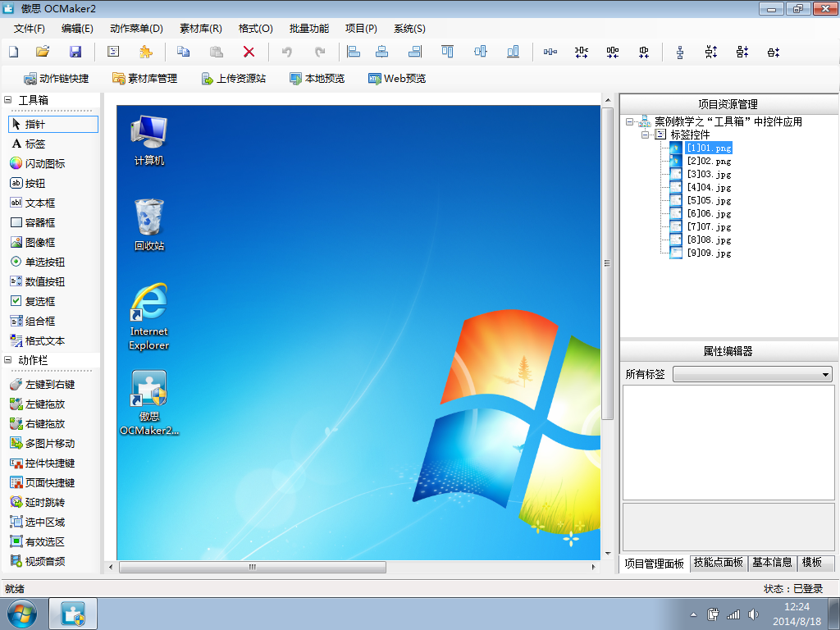Viewport: 840px width, 630px height.
Task: Select the [9]09.jpg tree item
Action: point(710,253)
